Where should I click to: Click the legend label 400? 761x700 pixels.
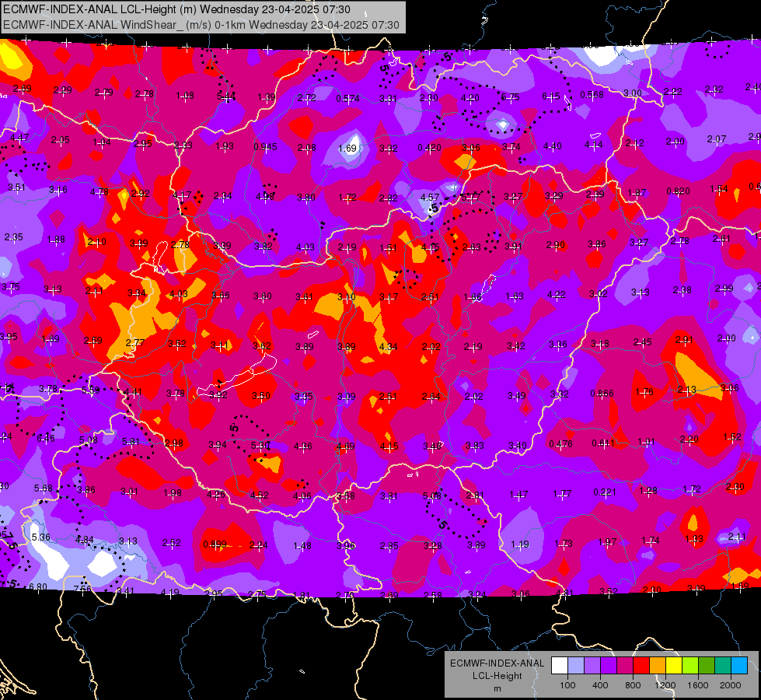click(x=600, y=685)
